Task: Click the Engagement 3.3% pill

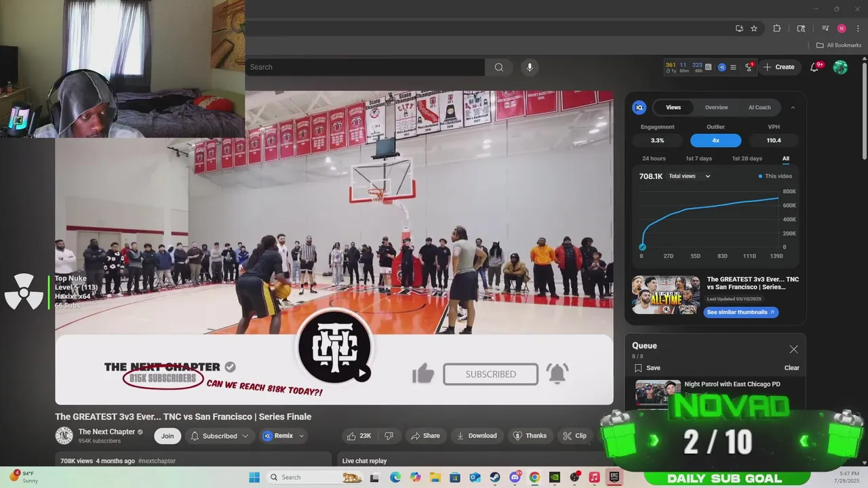Action: 657,140
